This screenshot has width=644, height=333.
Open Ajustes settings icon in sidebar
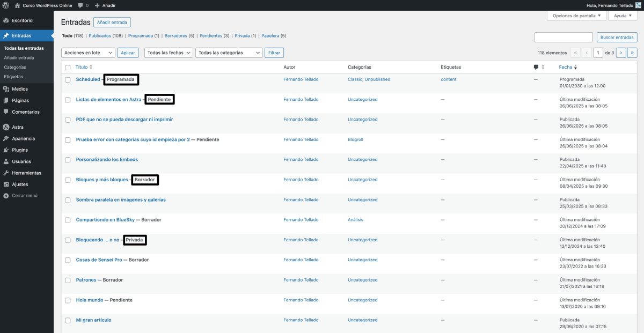click(x=6, y=184)
